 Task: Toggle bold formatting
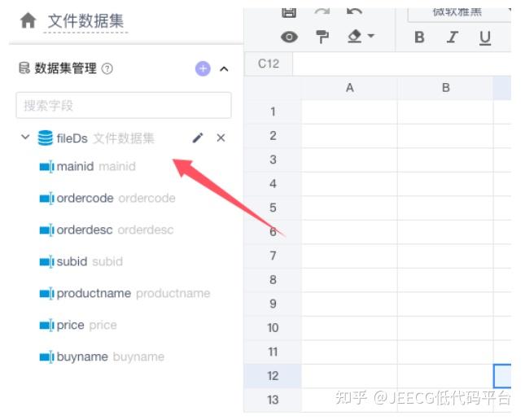[x=419, y=37]
